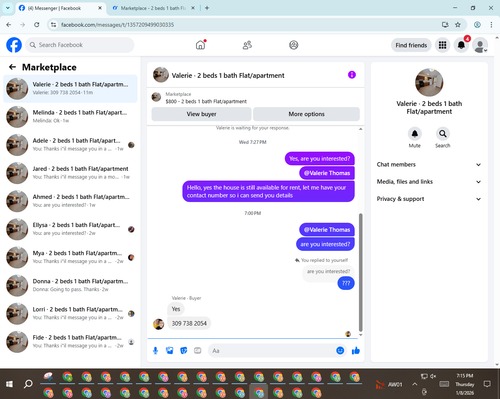Open the Lorri conversation in the list
This screenshot has height=399, width=500.
(70, 313)
